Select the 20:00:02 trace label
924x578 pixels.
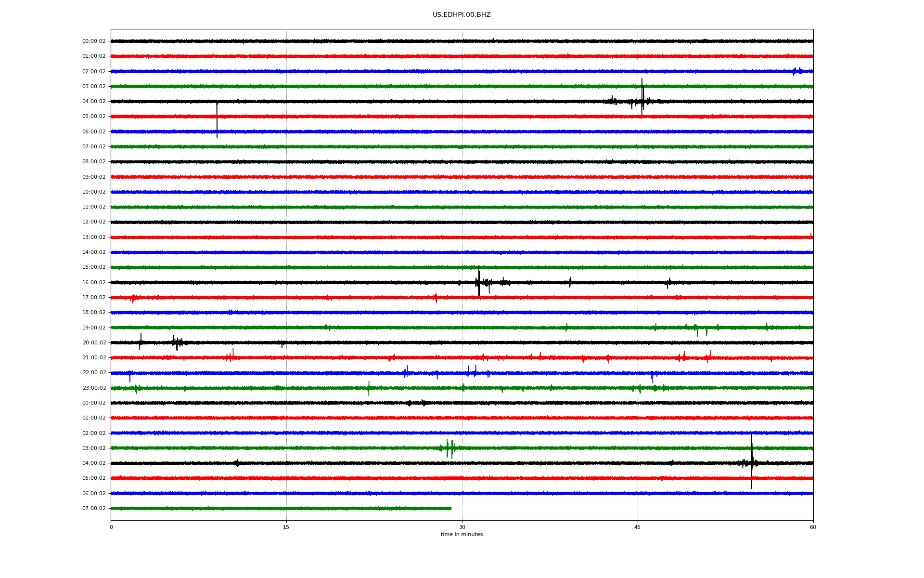(x=94, y=342)
